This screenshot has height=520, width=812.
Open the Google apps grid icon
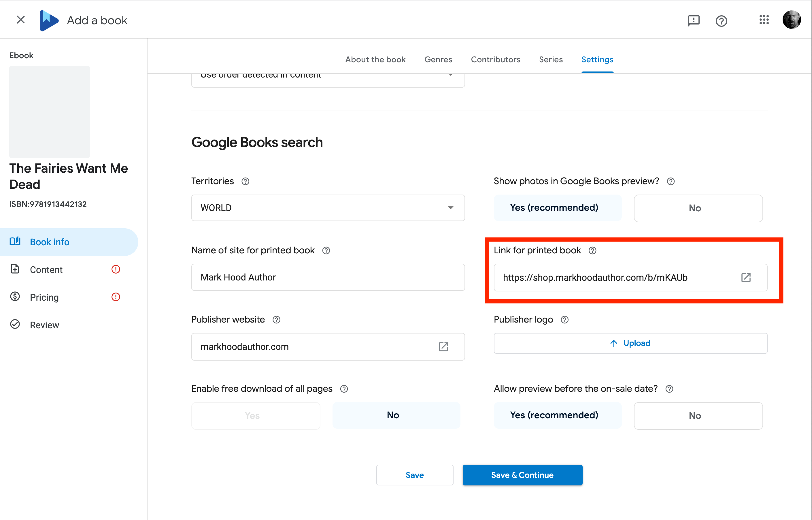[764, 20]
